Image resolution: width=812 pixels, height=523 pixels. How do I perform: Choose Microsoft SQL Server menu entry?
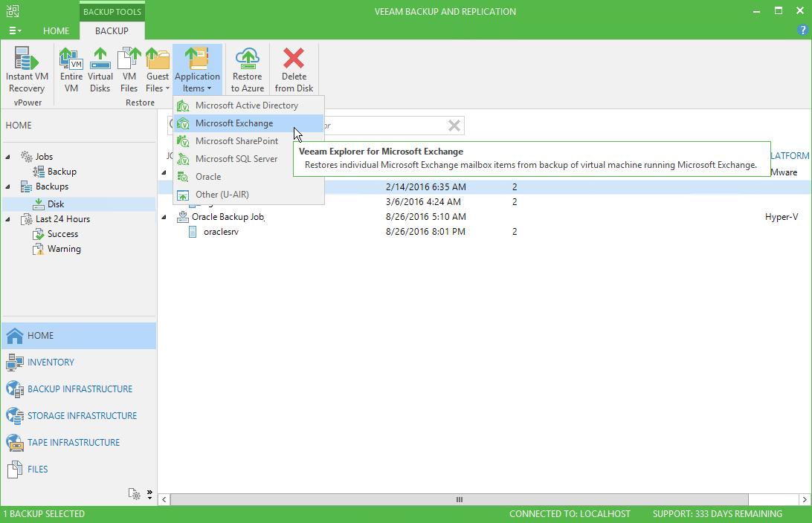click(x=248, y=159)
